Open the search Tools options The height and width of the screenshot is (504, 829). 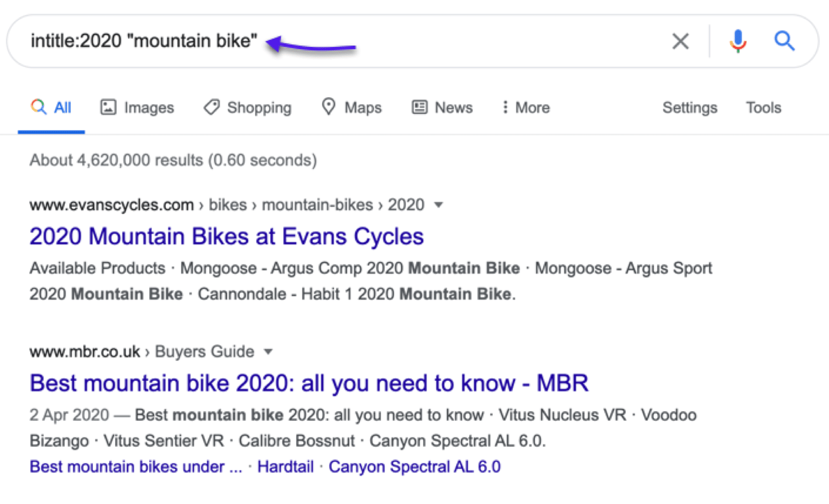pos(763,107)
